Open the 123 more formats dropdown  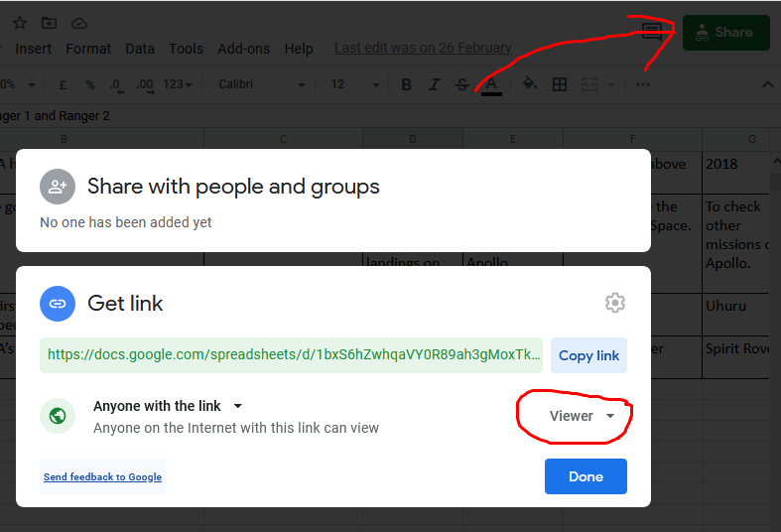click(x=178, y=84)
